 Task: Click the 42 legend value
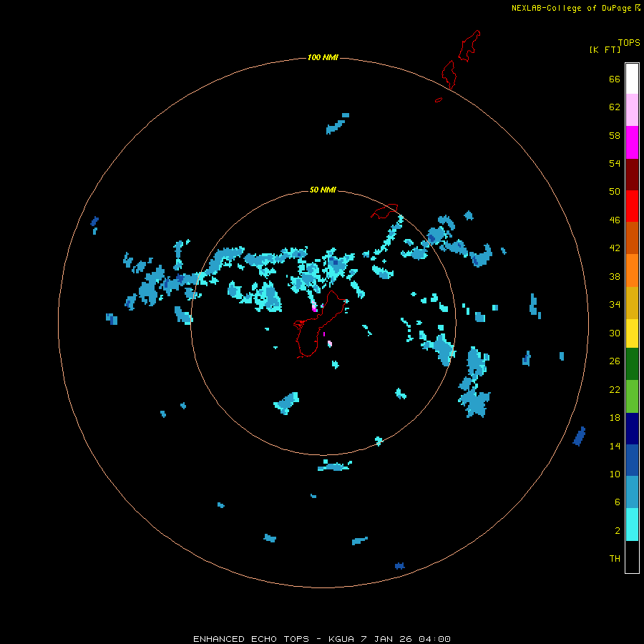tap(615, 248)
